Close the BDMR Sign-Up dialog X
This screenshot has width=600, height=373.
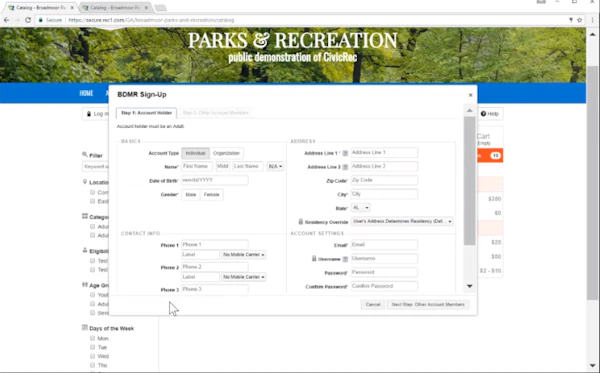(x=470, y=95)
